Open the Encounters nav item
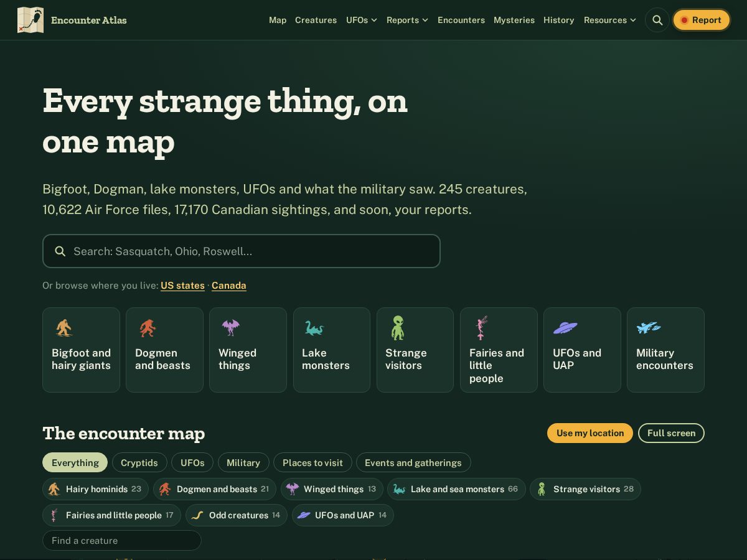 [x=461, y=20]
